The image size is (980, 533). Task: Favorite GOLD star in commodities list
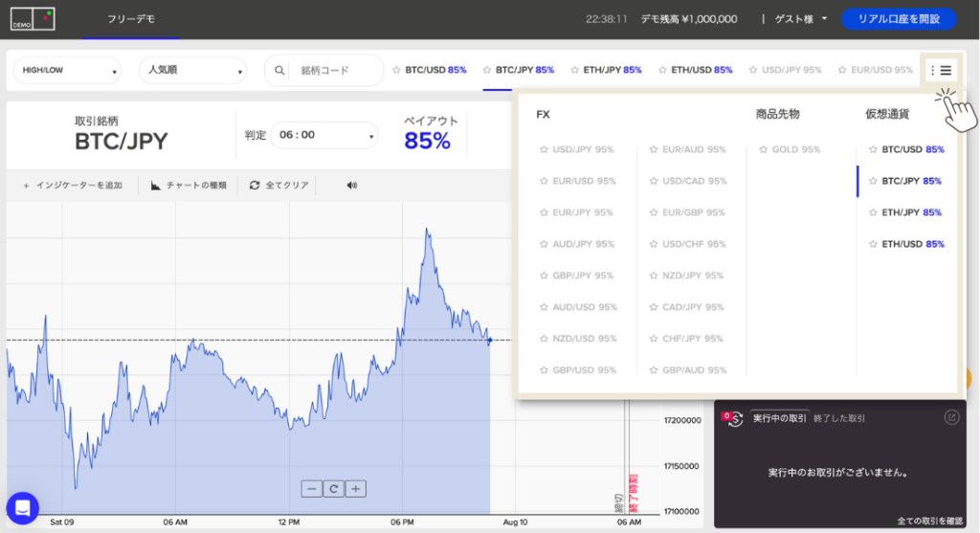click(x=763, y=149)
